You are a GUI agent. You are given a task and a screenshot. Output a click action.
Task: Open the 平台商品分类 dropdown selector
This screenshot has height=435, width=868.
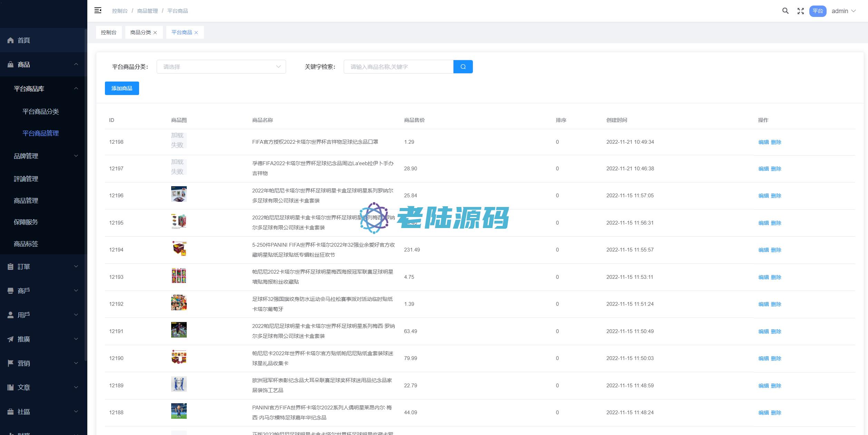[221, 67]
